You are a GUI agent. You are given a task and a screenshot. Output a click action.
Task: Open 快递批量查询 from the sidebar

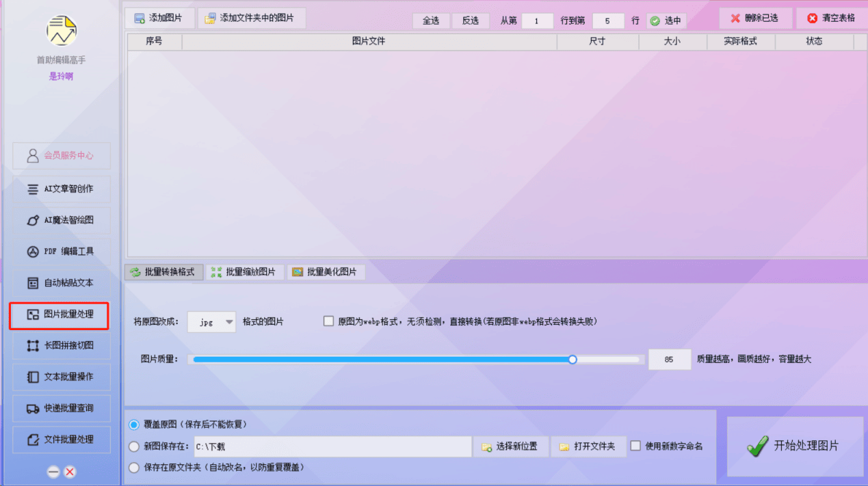(x=60, y=408)
